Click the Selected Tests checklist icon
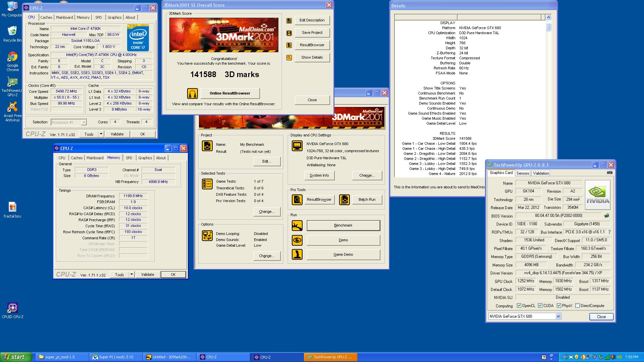The width and height of the screenshot is (644, 362). click(207, 184)
